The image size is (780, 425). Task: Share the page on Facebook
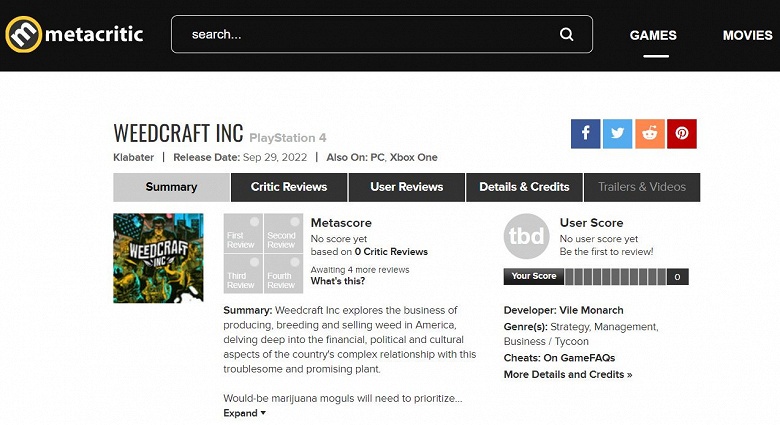point(585,133)
